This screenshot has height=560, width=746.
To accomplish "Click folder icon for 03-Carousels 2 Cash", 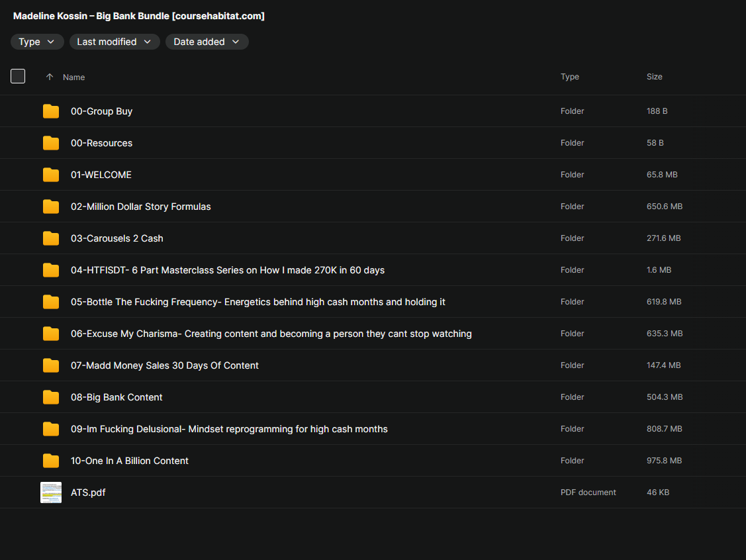I will [x=51, y=238].
